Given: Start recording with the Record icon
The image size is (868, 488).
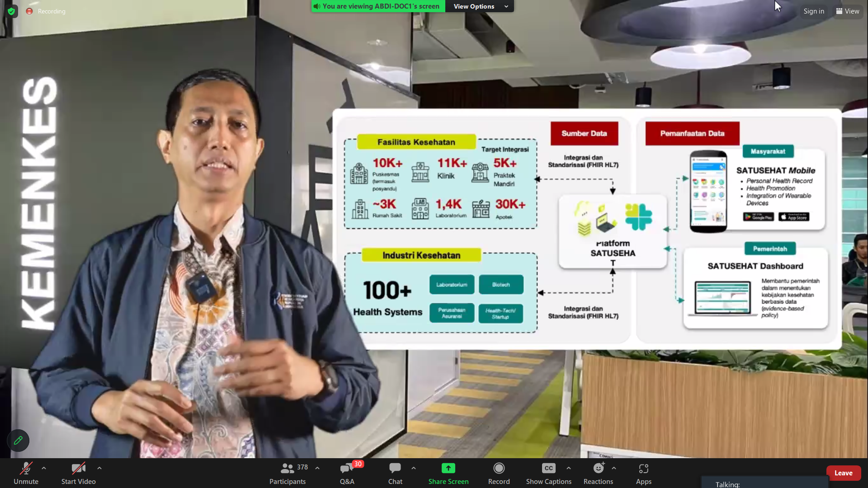Looking at the screenshot, I should point(499,469).
